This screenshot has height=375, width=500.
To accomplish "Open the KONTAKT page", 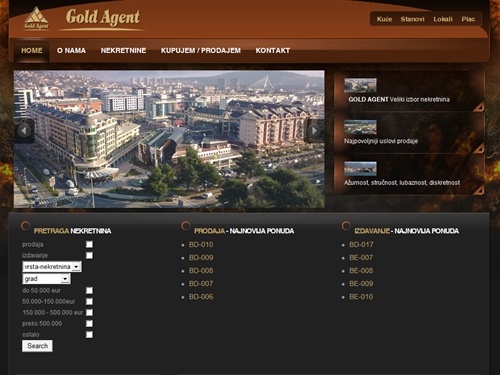I will coord(273,51).
